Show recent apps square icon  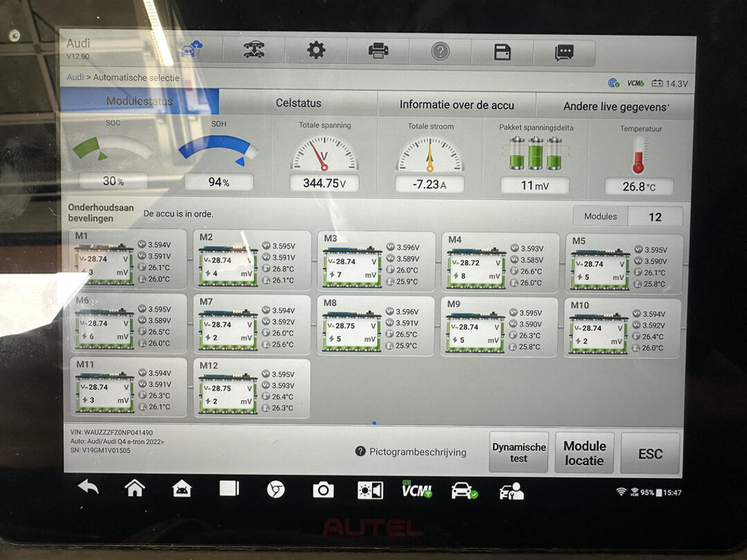[229, 489]
